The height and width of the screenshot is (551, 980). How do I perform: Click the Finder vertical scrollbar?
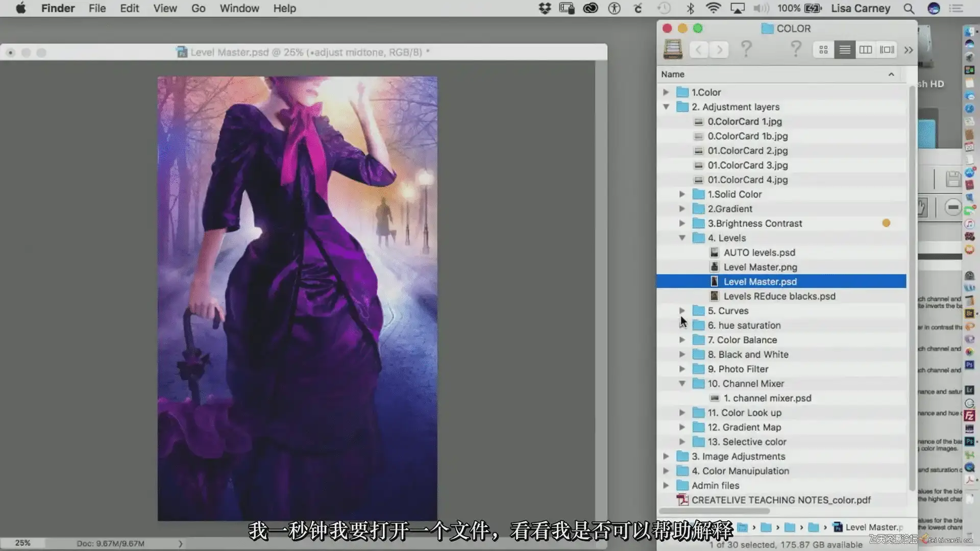(912, 286)
